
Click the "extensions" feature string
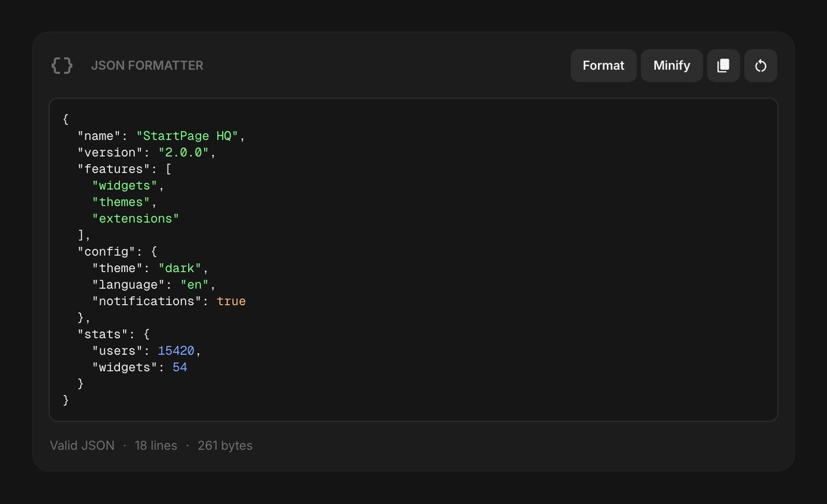[135, 218]
